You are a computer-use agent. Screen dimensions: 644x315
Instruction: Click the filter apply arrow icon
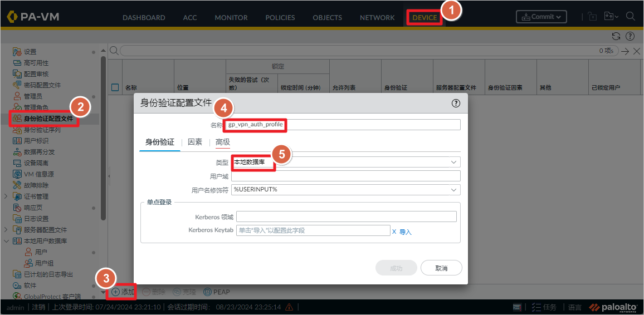pos(625,51)
